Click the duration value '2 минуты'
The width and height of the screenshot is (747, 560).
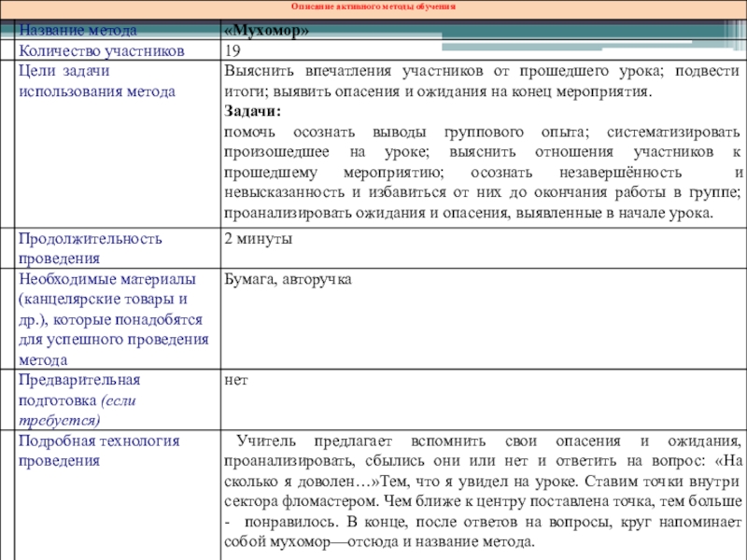(x=259, y=239)
